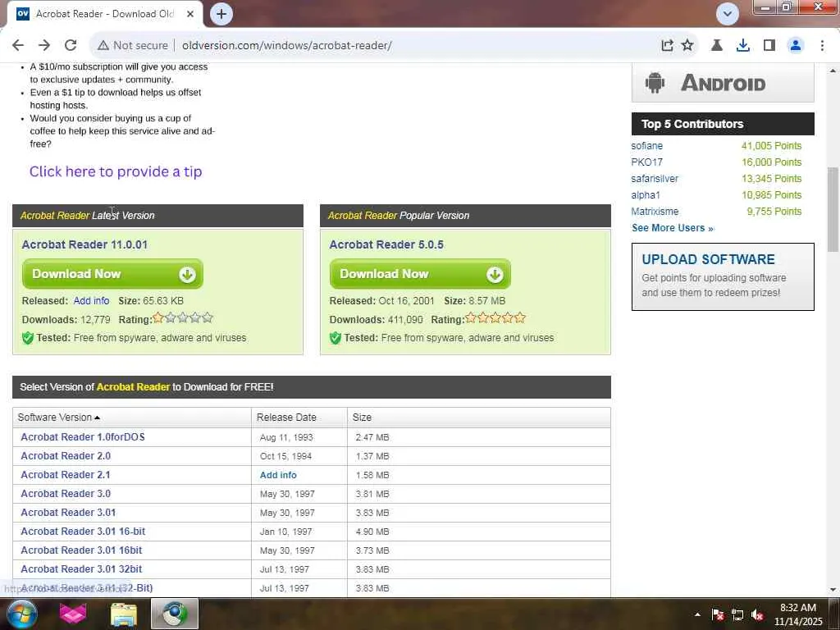Open a new browser tab
The image size is (840, 630).
coord(221,14)
